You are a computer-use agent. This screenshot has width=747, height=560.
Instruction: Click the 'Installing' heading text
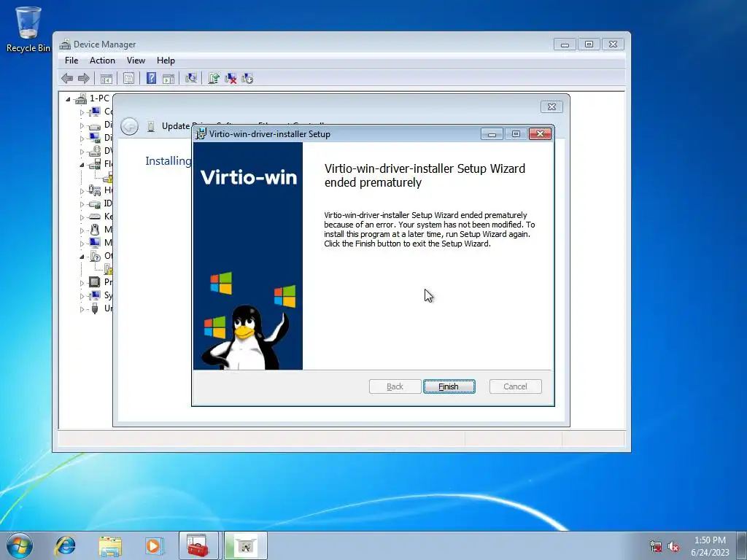pos(169,161)
